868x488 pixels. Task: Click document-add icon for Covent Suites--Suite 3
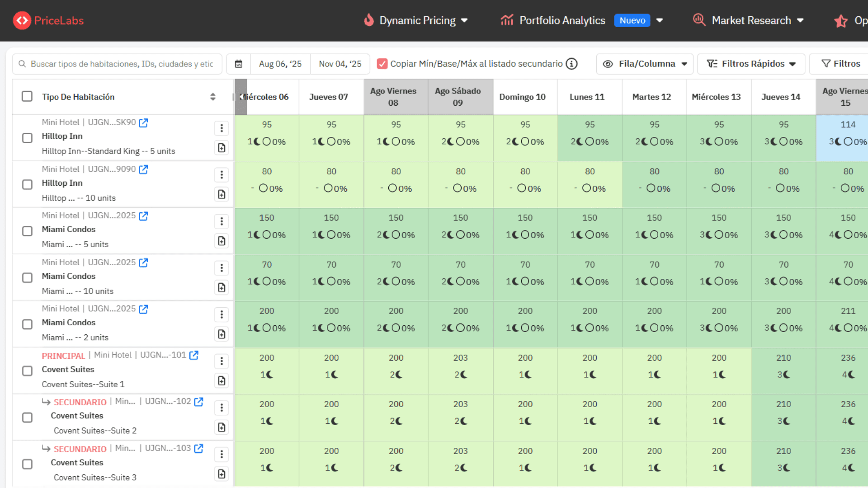[222, 474]
